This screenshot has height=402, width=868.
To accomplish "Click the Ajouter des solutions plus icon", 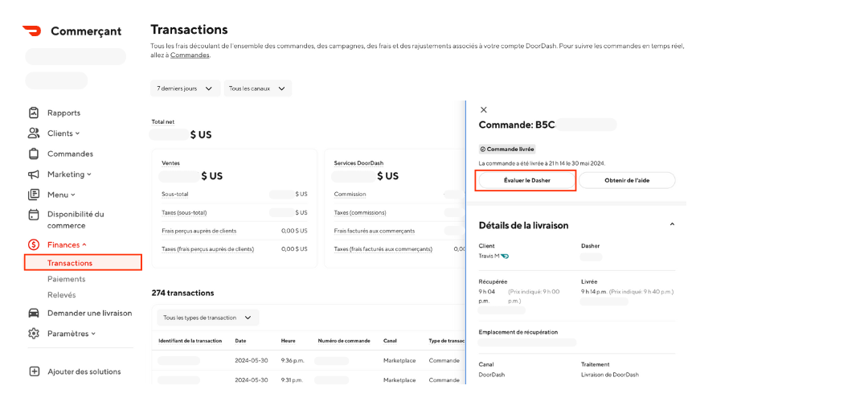I will click(34, 371).
